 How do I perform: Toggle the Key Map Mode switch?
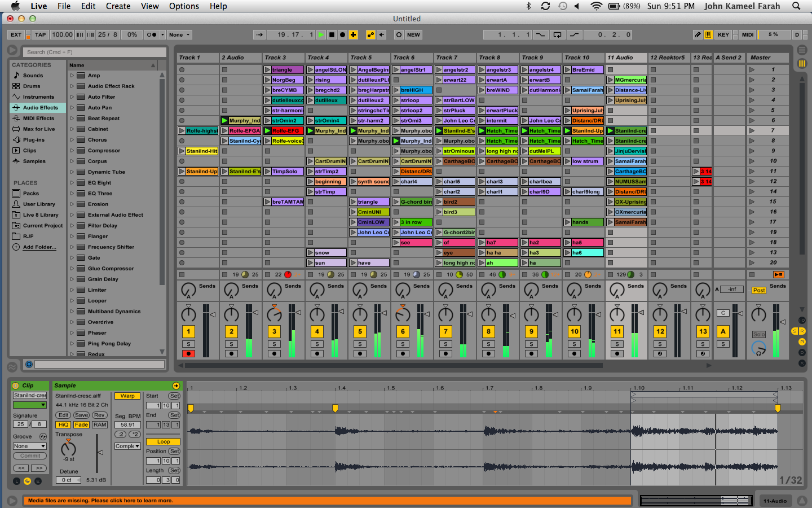click(723, 34)
